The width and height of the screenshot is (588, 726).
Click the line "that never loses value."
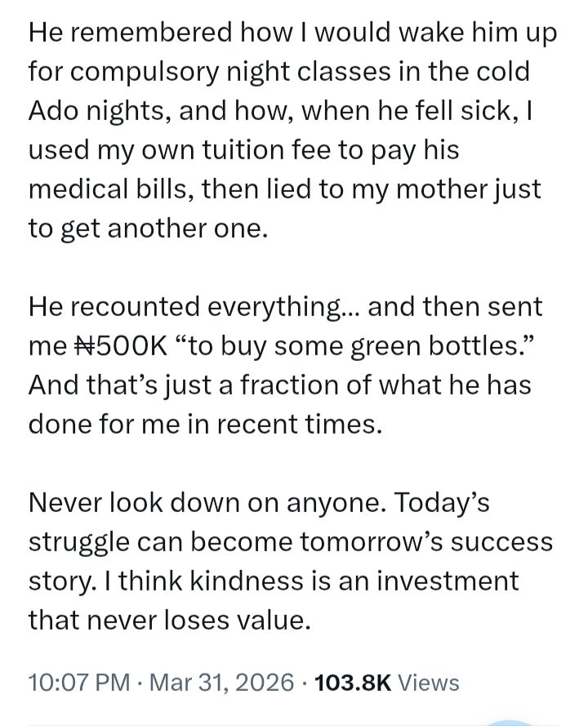coord(169,621)
